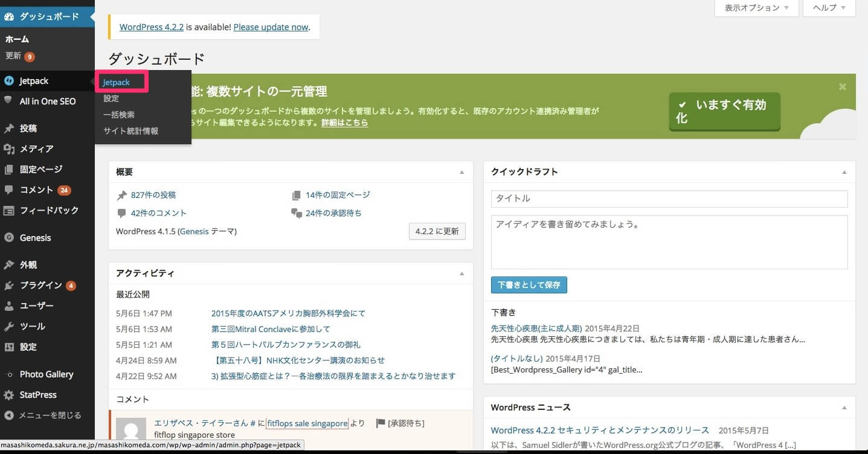Click the person icon beside ユーザー
This screenshot has width=868, height=454.
point(9,306)
